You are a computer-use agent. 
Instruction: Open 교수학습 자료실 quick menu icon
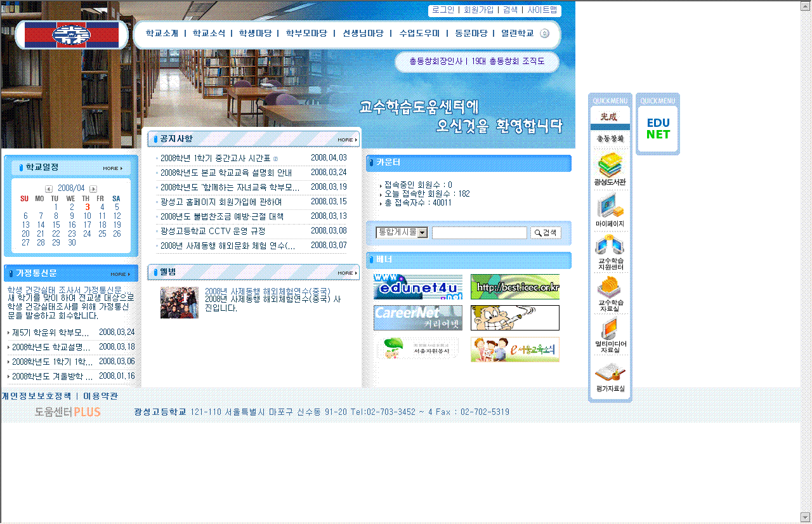(x=610, y=289)
